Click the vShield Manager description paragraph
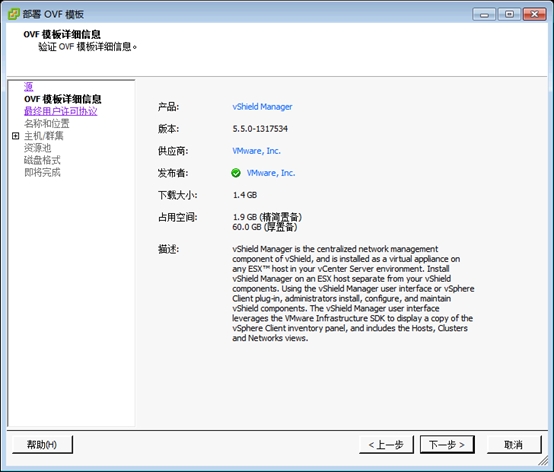 353,293
